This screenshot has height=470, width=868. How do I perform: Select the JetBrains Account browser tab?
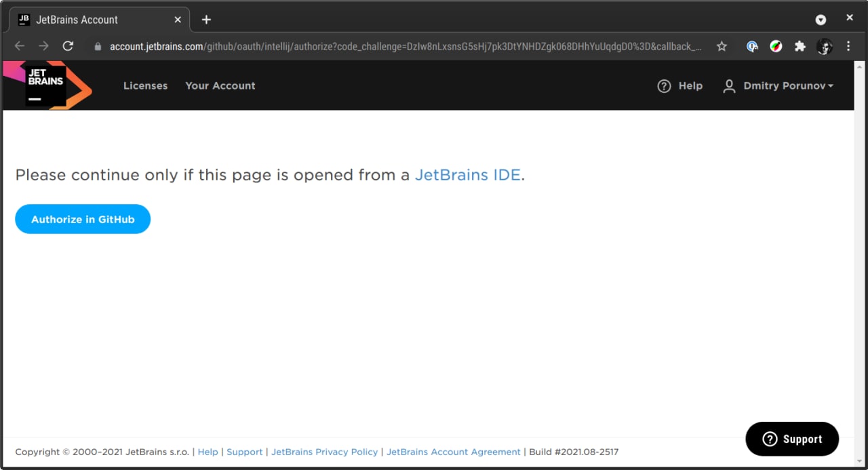[100, 20]
